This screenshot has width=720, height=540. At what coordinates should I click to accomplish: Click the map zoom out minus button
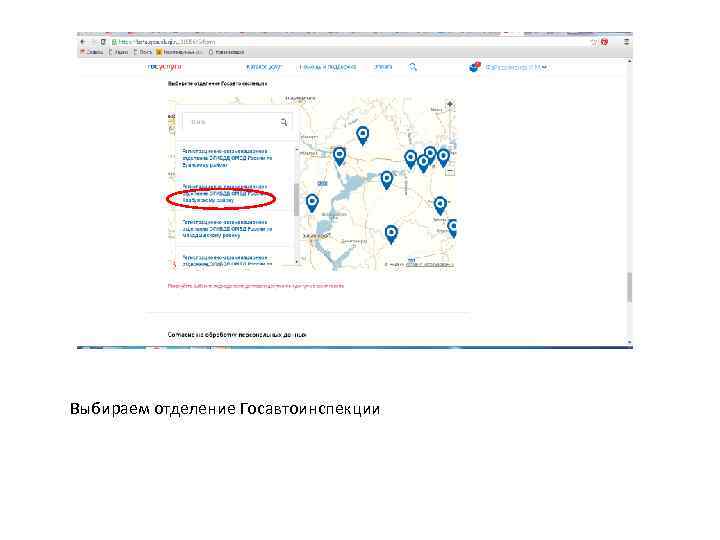450,171
